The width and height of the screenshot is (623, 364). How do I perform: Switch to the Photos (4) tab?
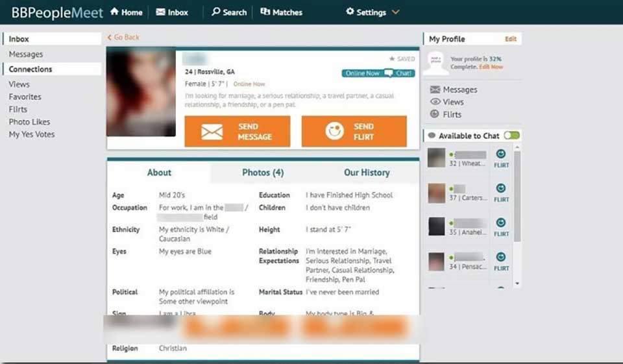pyautogui.click(x=263, y=173)
